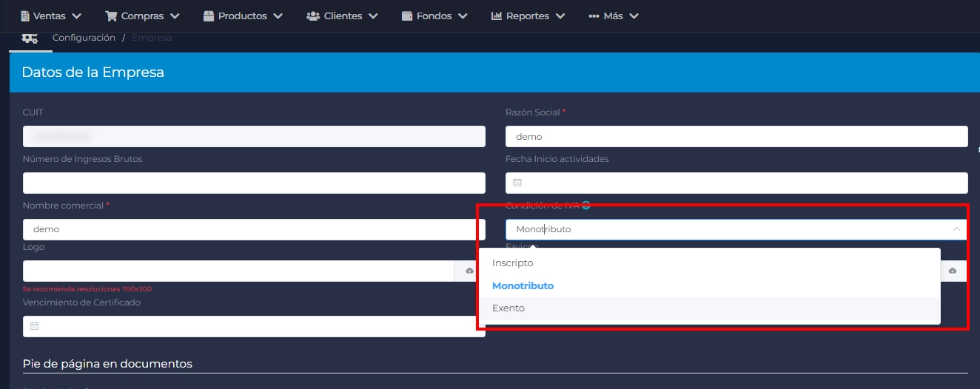980x389 pixels.
Task: Expand the Productos menu chevron
Action: click(x=278, y=16)
